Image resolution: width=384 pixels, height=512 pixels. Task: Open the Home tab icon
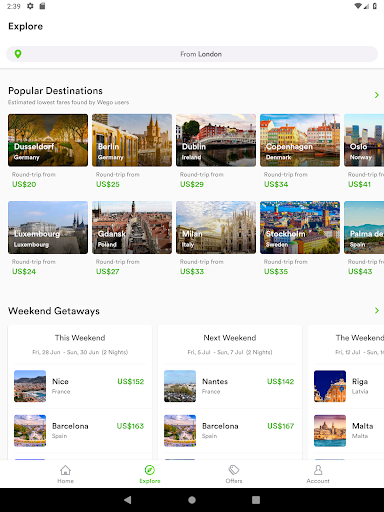click(x=65, y=470)
